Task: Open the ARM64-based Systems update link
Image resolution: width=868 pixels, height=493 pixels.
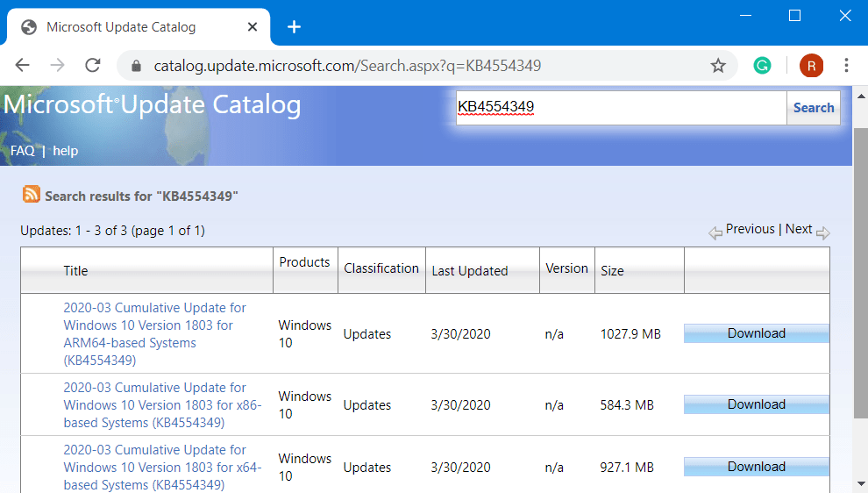Action: coord(155,334)
